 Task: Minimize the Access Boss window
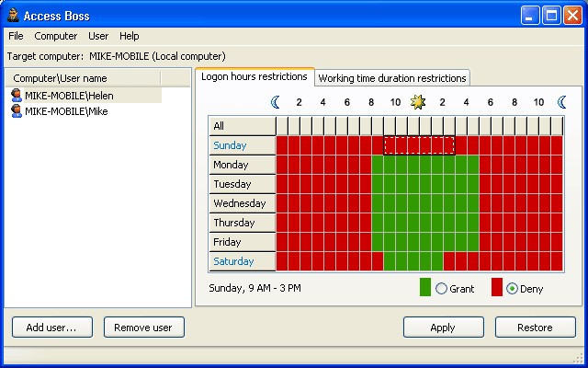(530, 16)
